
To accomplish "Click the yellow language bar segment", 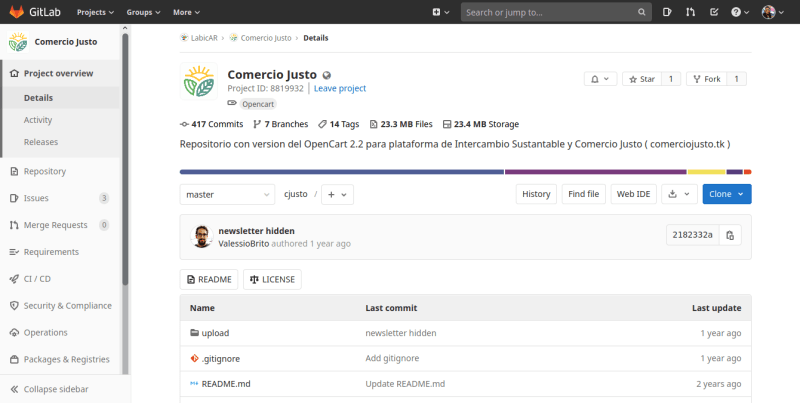I will click(706, 172).
